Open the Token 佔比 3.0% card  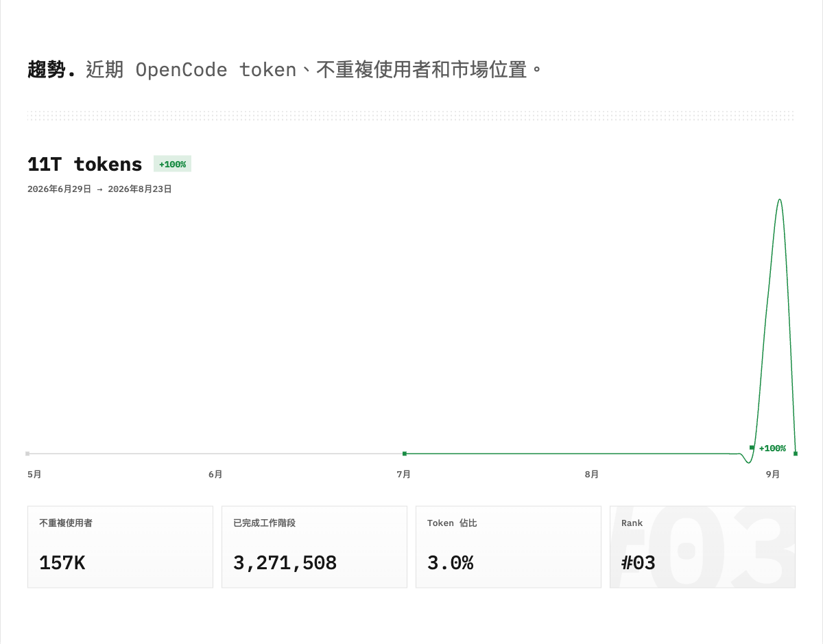coord(508,547)
